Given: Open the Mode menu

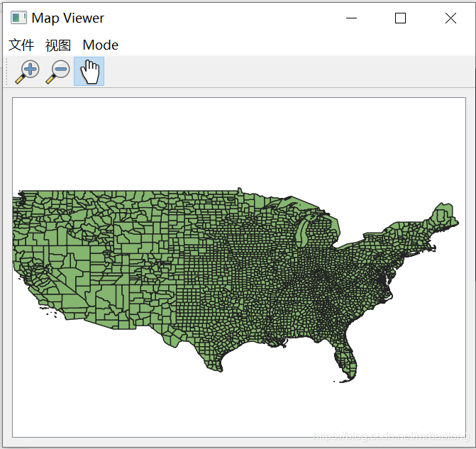Looking at the screenshot, I should (x=101, y=45).
